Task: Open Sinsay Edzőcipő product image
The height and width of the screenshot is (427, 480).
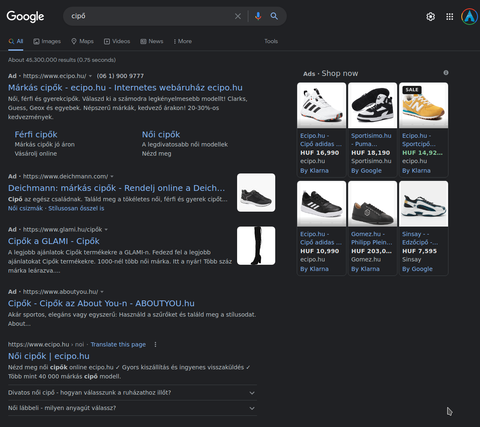Action: (x=423, y=204)
